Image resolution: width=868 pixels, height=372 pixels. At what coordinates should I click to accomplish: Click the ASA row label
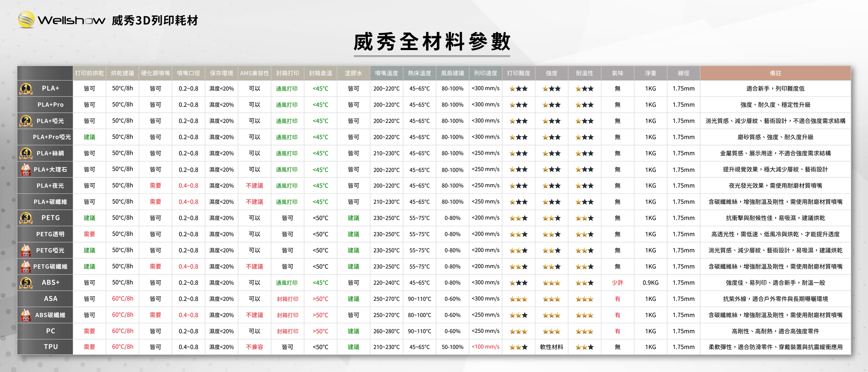point(51,298)
